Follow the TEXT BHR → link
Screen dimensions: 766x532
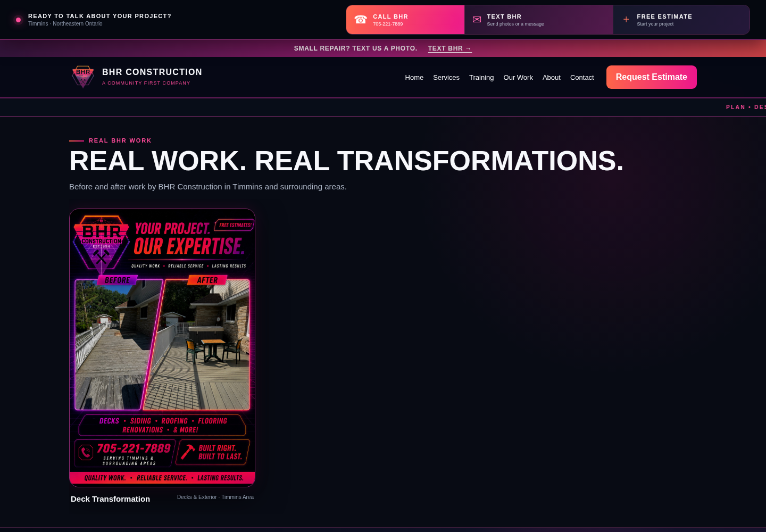point(450,48)
